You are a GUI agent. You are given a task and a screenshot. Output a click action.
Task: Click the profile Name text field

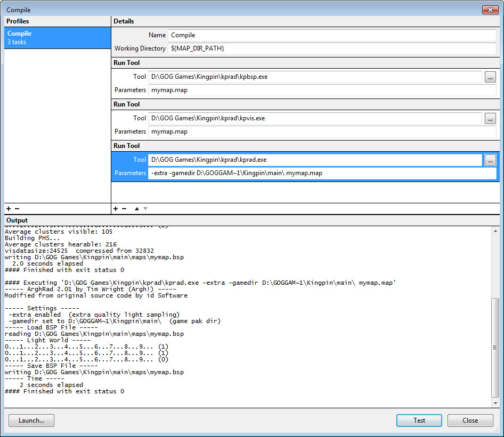pos(331,35)
